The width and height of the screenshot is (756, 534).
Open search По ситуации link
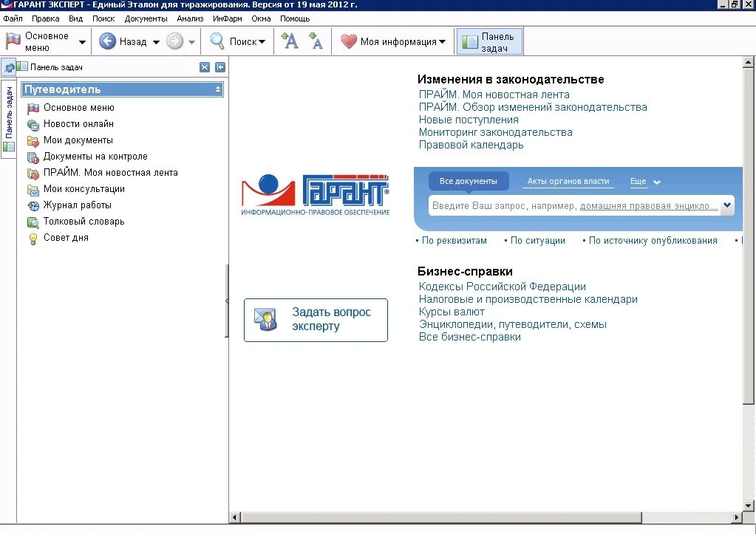(537, 241)
